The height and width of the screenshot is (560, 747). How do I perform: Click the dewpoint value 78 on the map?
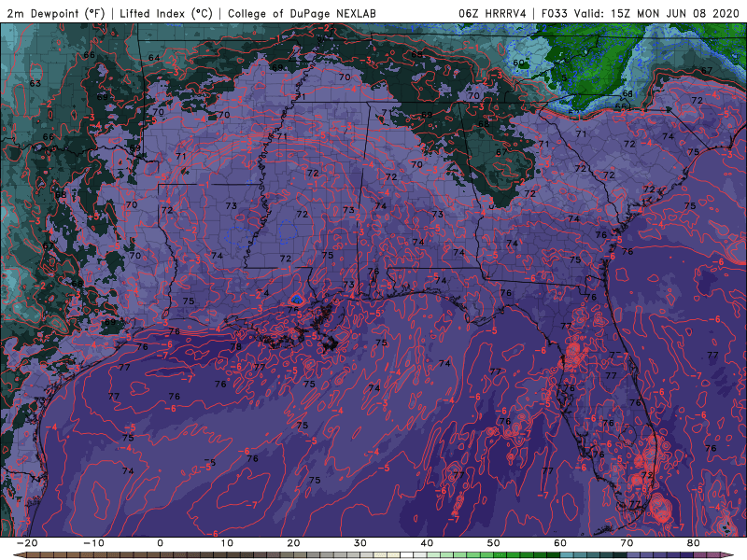coord(235,347)
